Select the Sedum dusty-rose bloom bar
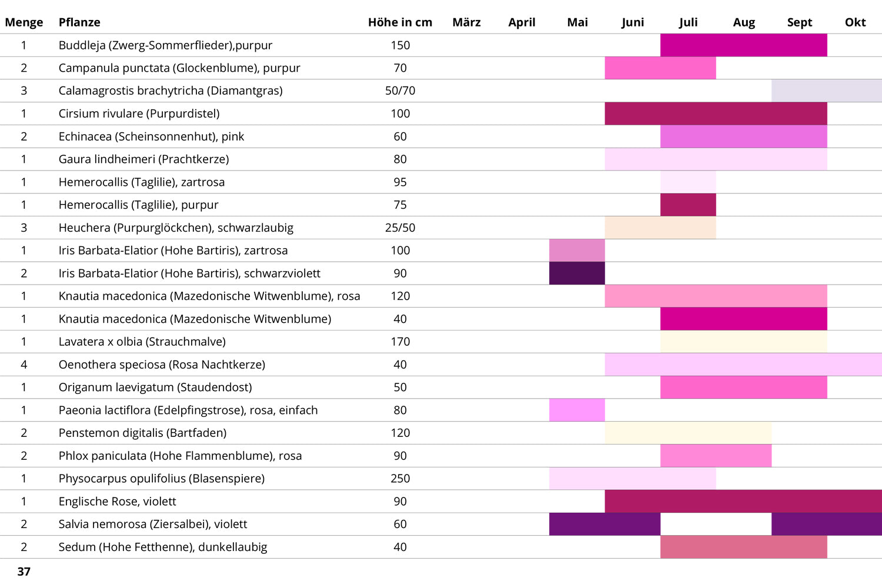882x588 pixels. [743, 547]
